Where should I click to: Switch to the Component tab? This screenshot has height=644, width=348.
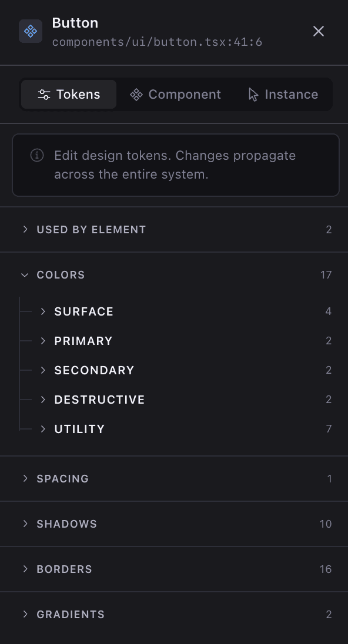(175, 94)
